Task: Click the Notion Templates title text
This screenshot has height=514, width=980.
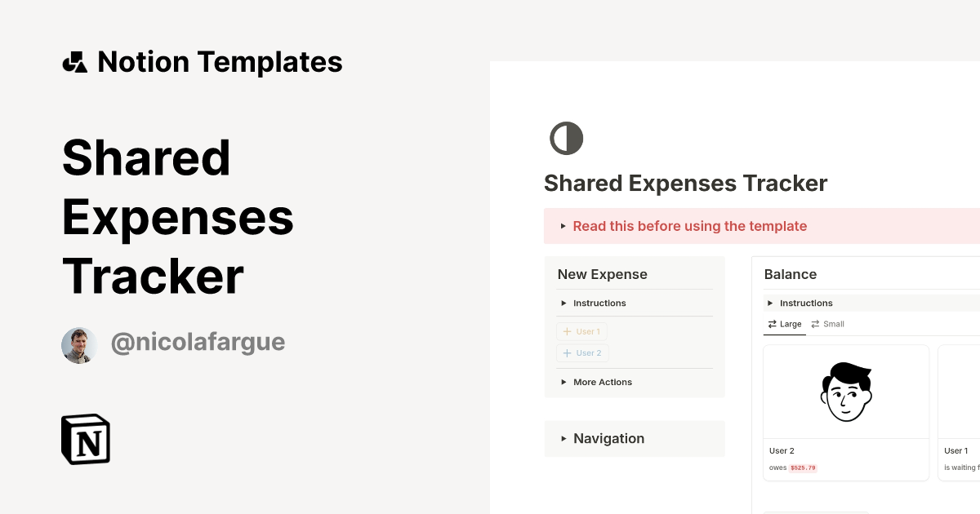Action: (220, 61)
